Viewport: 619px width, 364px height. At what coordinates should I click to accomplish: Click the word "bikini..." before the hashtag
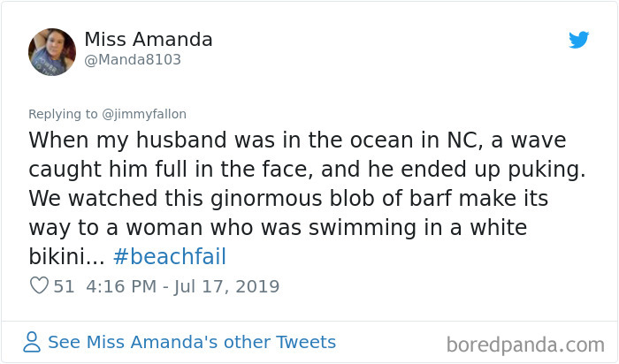coord(66,257)
